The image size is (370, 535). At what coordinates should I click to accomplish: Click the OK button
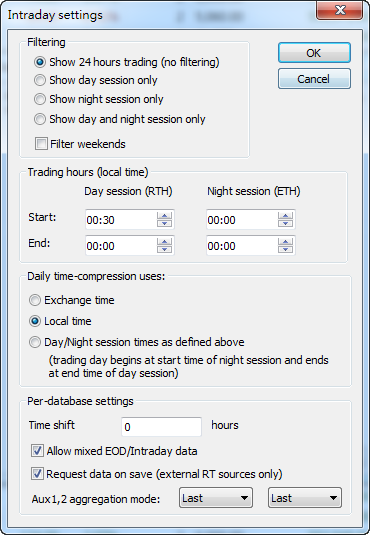[314, 53]
